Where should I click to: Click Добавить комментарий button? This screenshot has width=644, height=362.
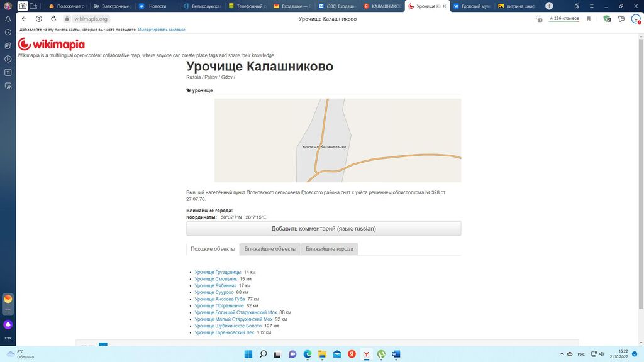pyautogui.click(x=323, y=229)
